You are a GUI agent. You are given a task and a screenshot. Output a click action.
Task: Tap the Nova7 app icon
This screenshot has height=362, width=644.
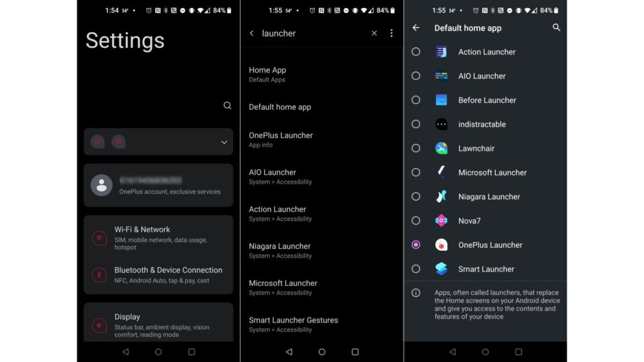[x=441, y=221]
